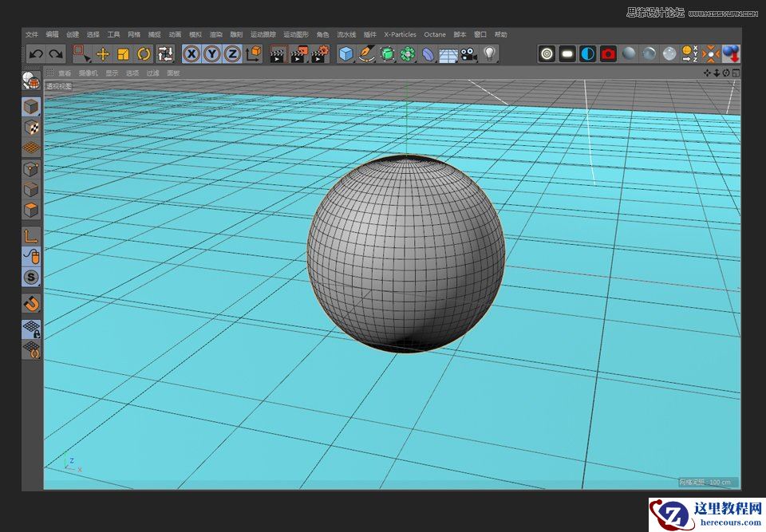The width and height of the screenshot is (766, 532).
Task: Open the primitive cube dropdown
Action: (x=345, y=53)
